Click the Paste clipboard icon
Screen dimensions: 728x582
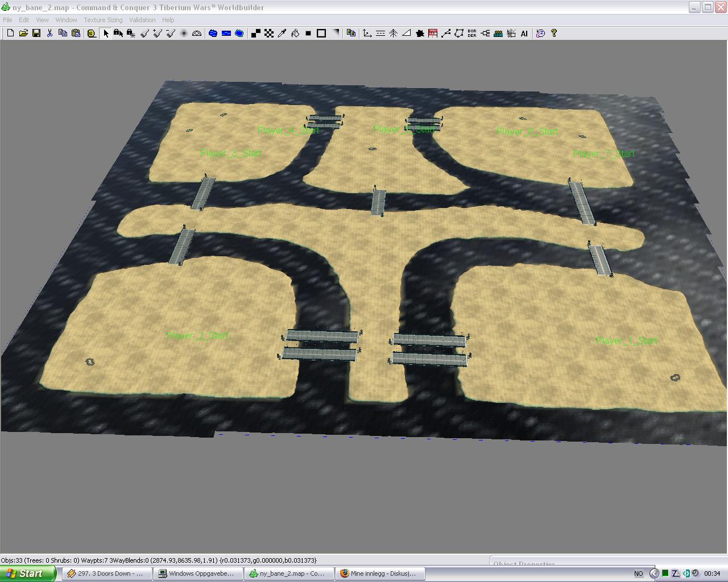(76, 34)
